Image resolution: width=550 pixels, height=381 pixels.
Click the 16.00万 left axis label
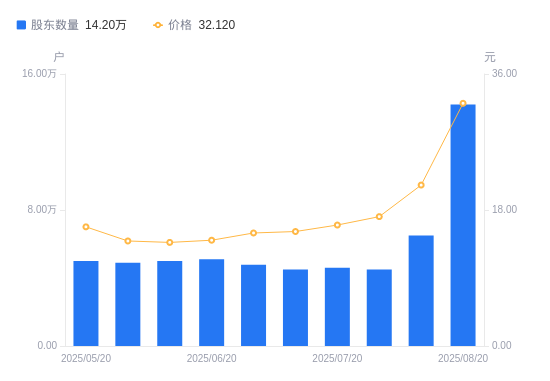(x=39, y=73)
